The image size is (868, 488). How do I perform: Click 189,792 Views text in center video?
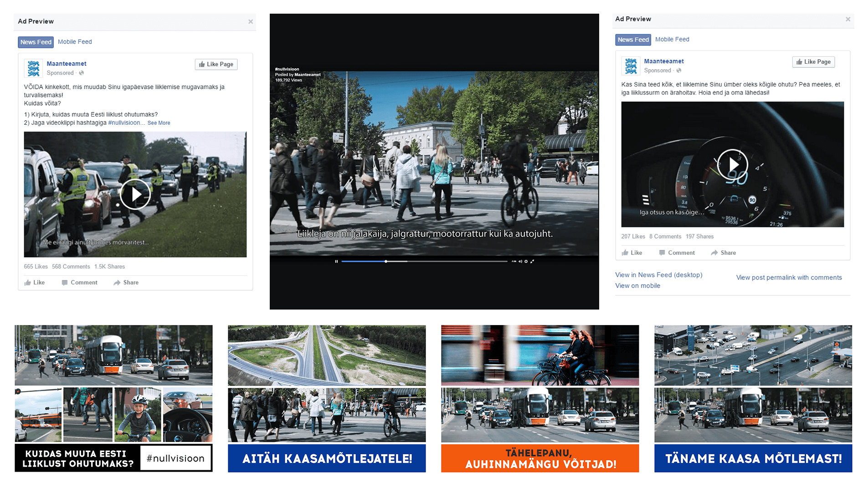tap(288, 80)
